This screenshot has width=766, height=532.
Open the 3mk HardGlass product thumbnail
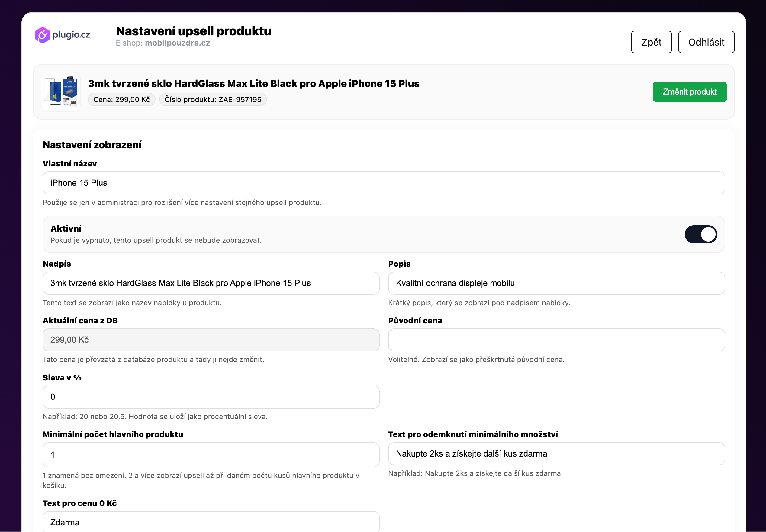tap(61, 92)
